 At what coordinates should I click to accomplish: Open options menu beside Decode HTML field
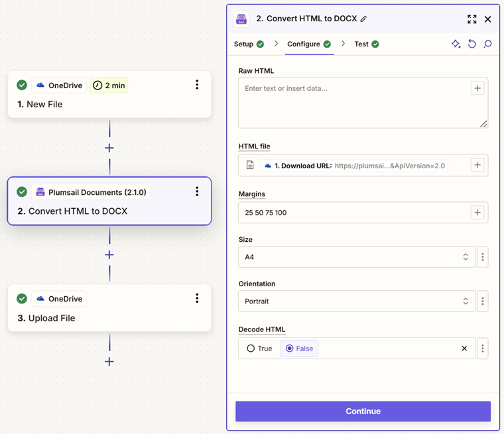point(483,349)
